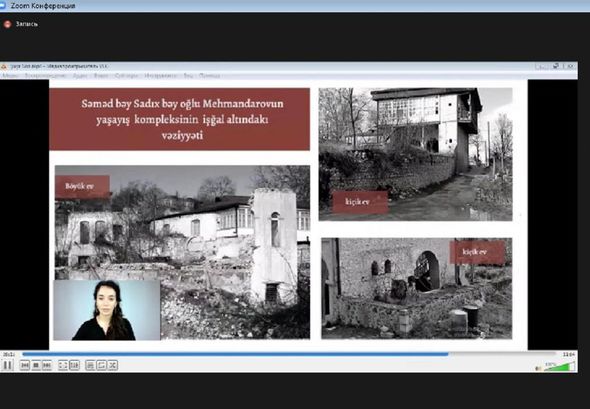Enable shuffle random playback
The image size is (590, 409).
tap(113, 365)
